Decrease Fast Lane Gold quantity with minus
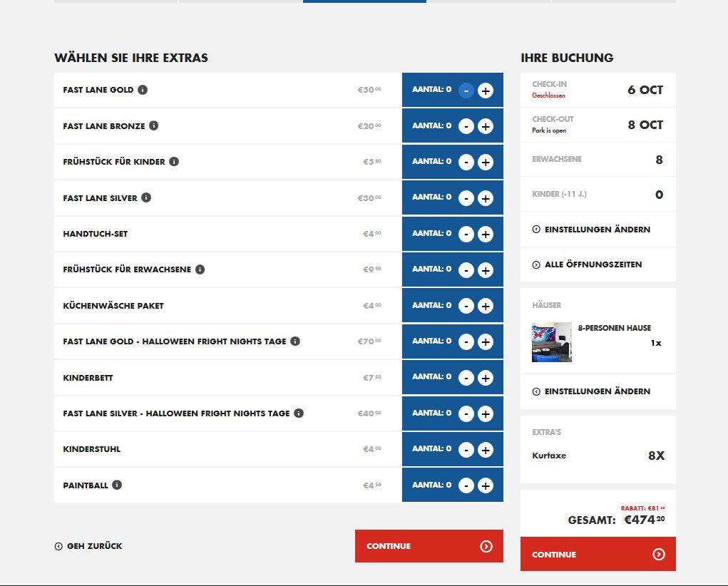 click(x=466, y=91)
